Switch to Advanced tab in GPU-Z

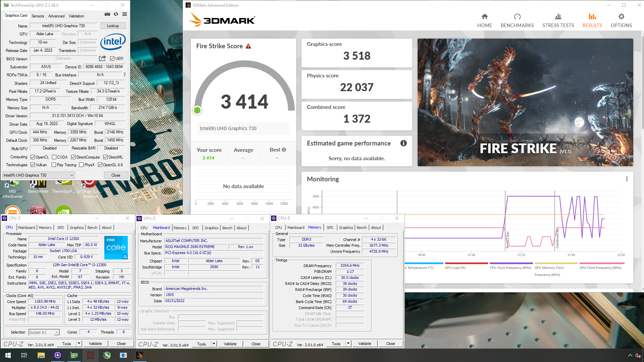pos(56,16)
